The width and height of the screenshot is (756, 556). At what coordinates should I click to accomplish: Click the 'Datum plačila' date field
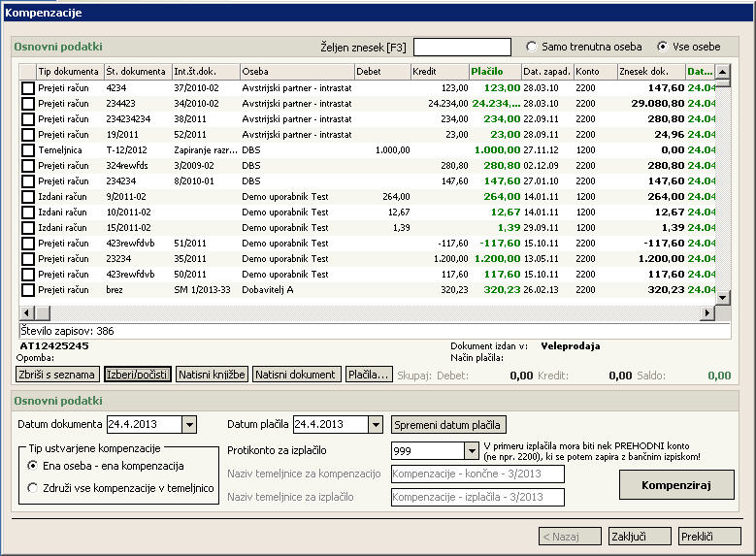click(x=331, y=425)
